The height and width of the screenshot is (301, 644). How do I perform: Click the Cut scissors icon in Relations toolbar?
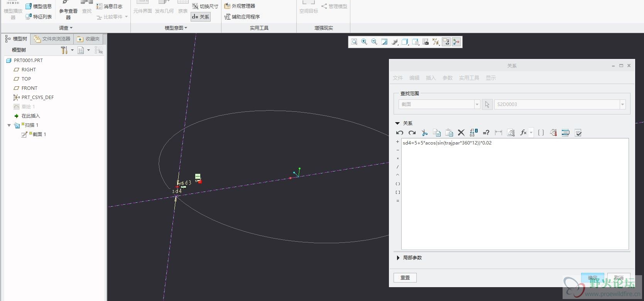tap(424, 133)
